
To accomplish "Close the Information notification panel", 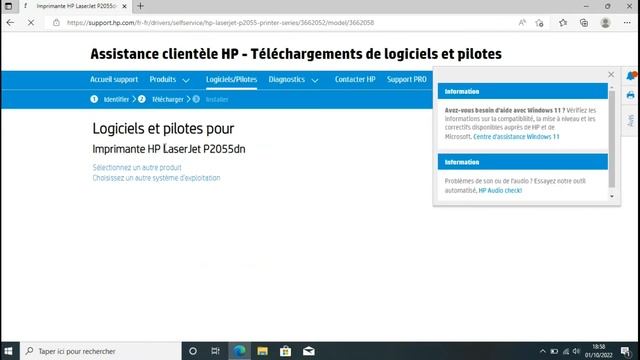I will point(611,74).
